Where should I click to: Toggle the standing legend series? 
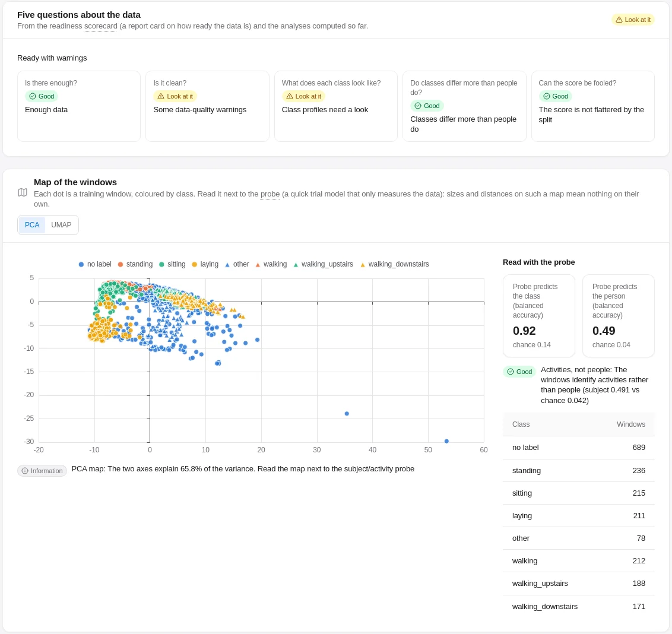pos(135,264)
